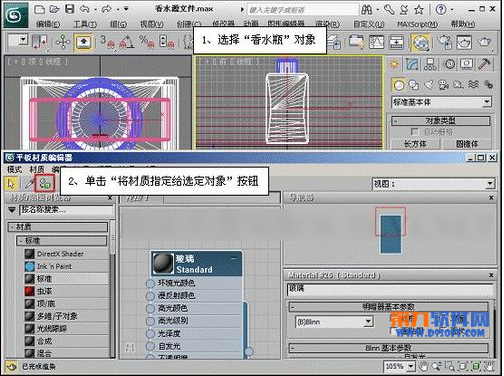Click the Save floppy disk icon
The image size is (504, 376).
69,9
